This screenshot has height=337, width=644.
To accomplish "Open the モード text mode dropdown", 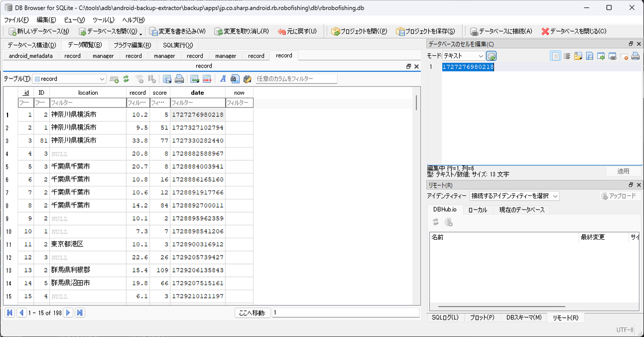I will 463,56.
